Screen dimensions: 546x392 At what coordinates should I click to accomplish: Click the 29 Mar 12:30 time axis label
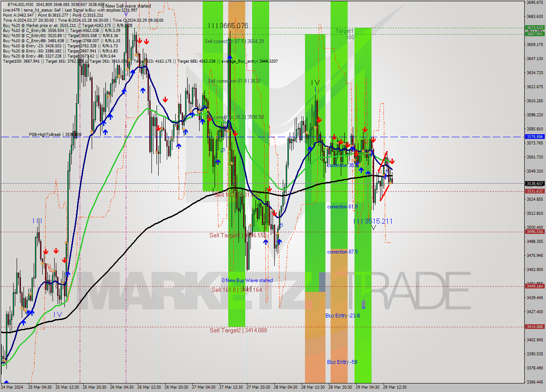[x=395, y=387]
